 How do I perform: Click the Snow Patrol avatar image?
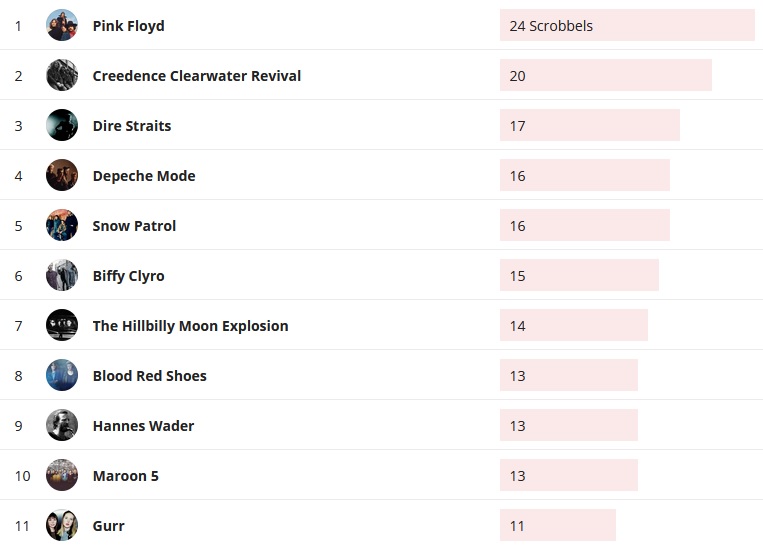(62, 225)
